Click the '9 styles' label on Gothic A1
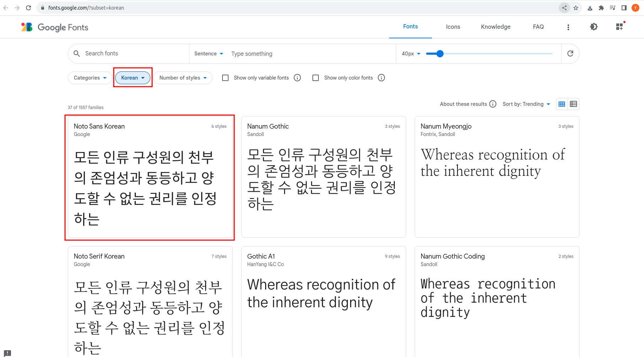Screen dimensions: 644x357 pos(392,256)
